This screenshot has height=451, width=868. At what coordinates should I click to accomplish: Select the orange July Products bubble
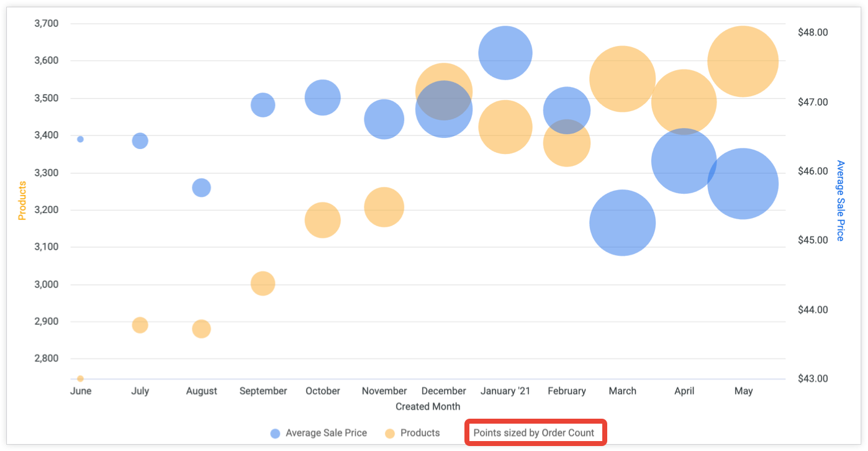pos(140,325)
